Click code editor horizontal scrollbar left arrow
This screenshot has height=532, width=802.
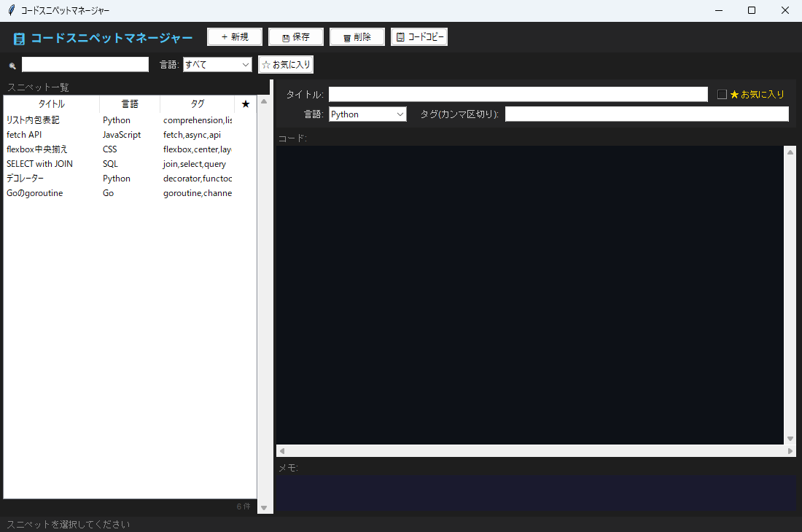tap(282, 451)
